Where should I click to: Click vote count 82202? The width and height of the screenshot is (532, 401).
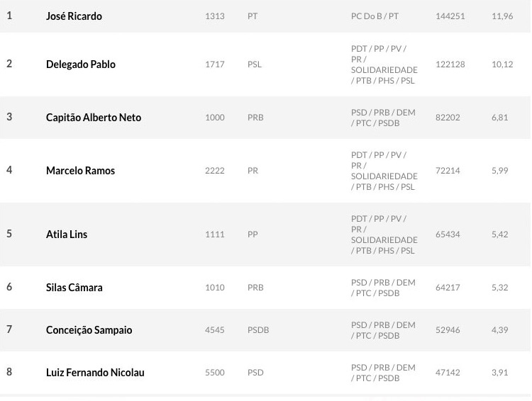[448, 118]
